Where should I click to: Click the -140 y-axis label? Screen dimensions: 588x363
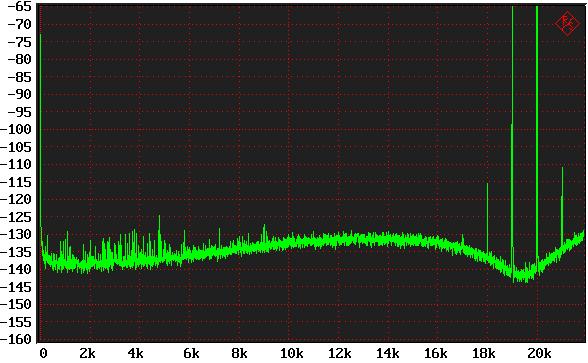[x=16, y=269]
